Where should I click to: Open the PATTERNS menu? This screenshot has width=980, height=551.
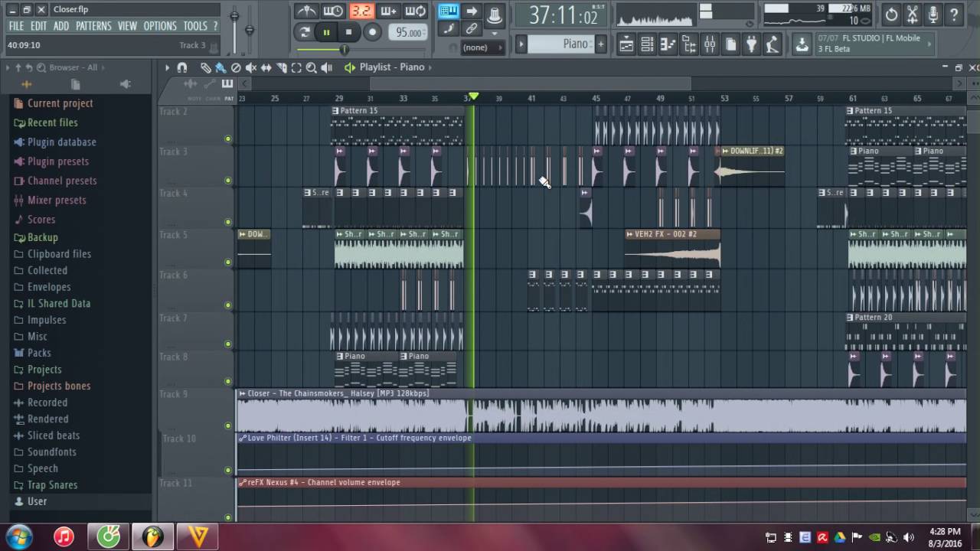point(93,26)
